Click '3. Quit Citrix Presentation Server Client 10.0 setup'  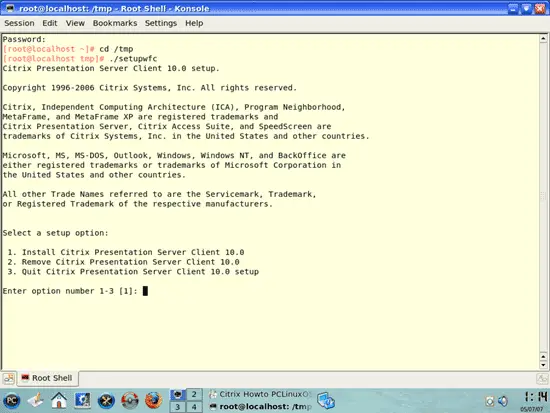133,272
